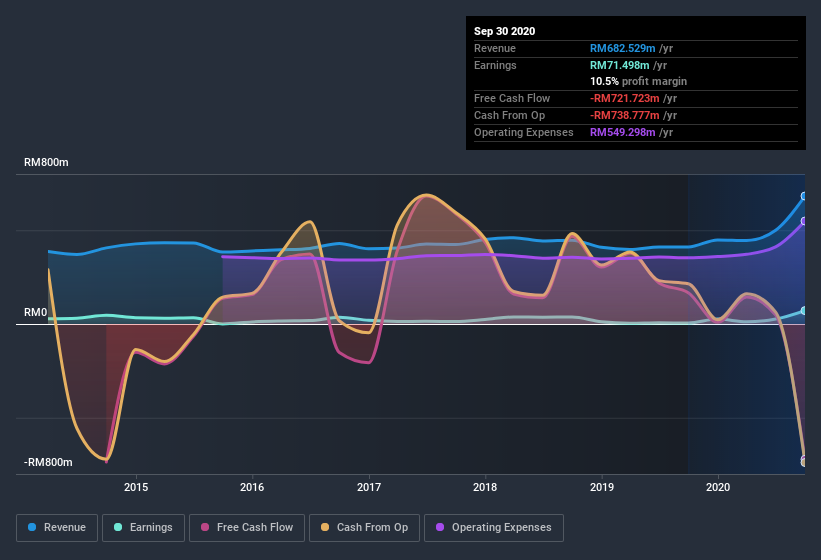Toggle the Revenue legend series
Screen dimensions: 821x560
tap(57, 527)
